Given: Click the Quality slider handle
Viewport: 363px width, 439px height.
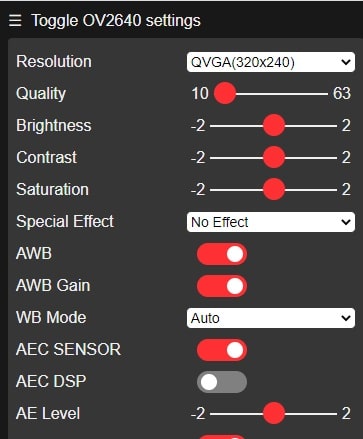Looking at the screenshot, I should tap(225, 93).
